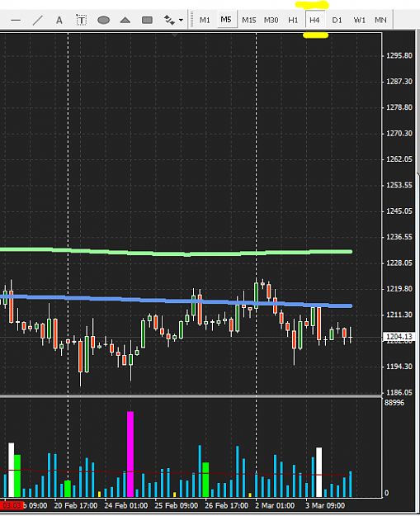
Task: Switch to the M5 timeframe
Action: (226, 20)
